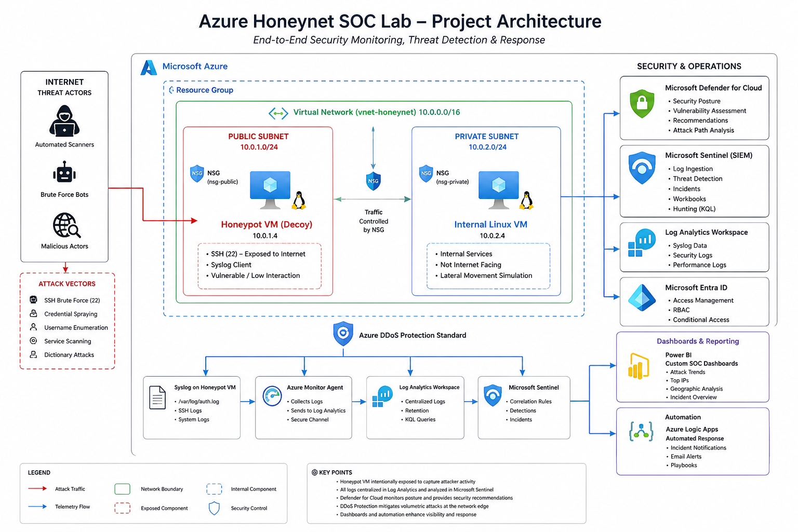The image size is (798, 532).
Task: Click the Microsoft Entra ID diamond icon
Action: coord(642,298)
